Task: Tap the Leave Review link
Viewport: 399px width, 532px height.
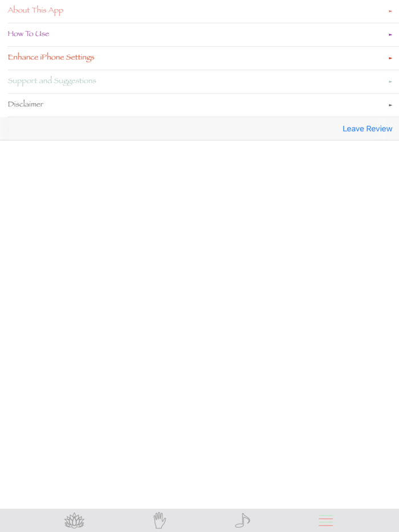Action: tap(368, 129)
